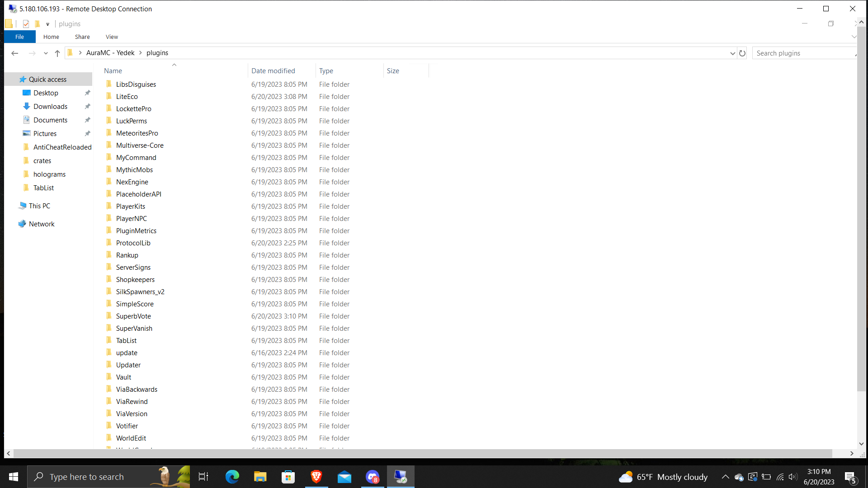Click the Forward navigation arrow
868x488 pixels.
[x=32, y=53]
